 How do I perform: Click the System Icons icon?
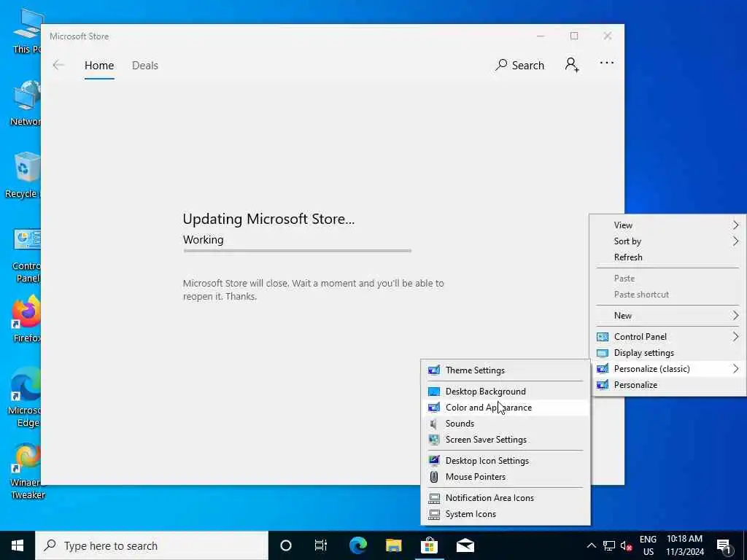(434, 514)
